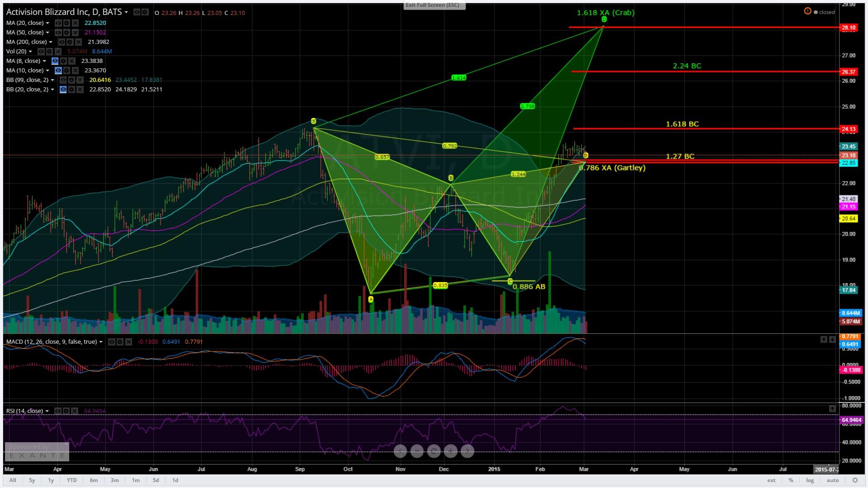Select the 1y time range
The height and width of the screenshot is (488, 868).
pyautogui.click(x=51, y=480)
